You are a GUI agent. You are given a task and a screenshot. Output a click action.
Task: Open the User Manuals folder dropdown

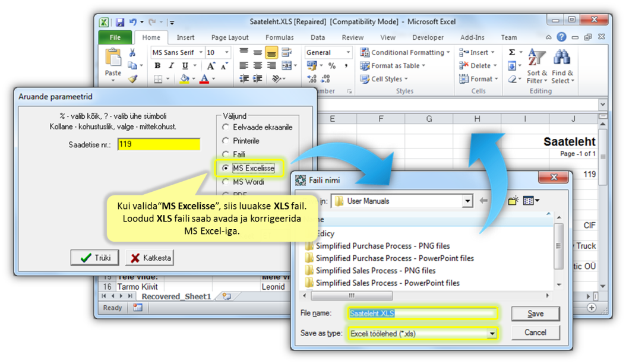click(x=467, y=201)
